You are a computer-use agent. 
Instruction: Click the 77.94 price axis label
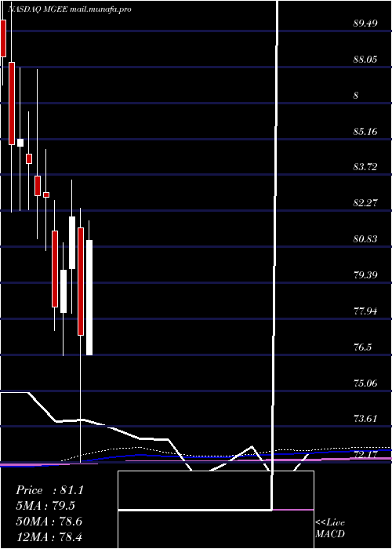pos(365,311)
